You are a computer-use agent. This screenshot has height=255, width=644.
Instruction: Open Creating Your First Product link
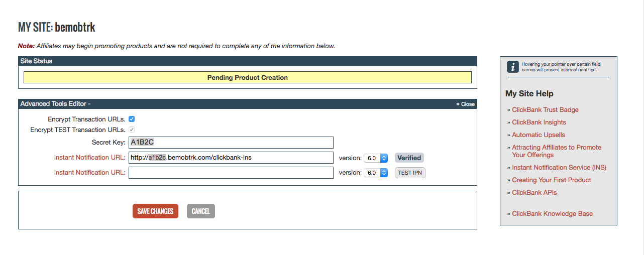point(552,180)
